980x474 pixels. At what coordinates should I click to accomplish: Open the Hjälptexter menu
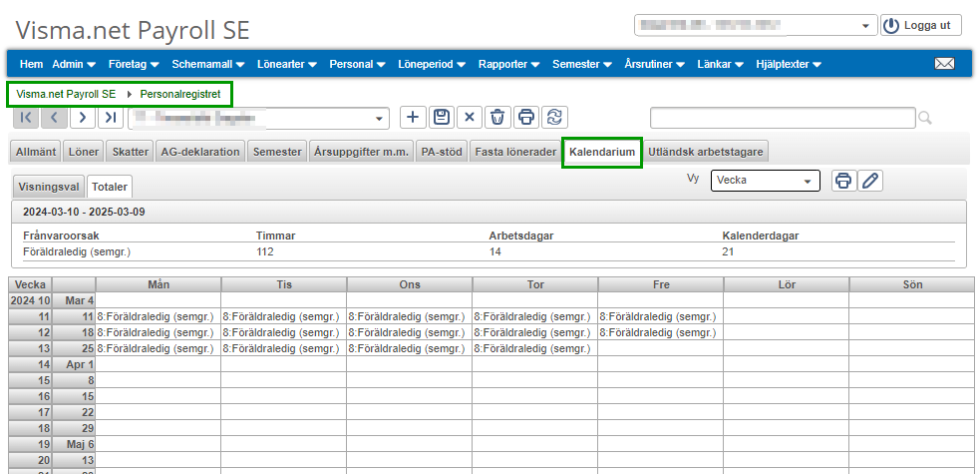pos(789,64)
